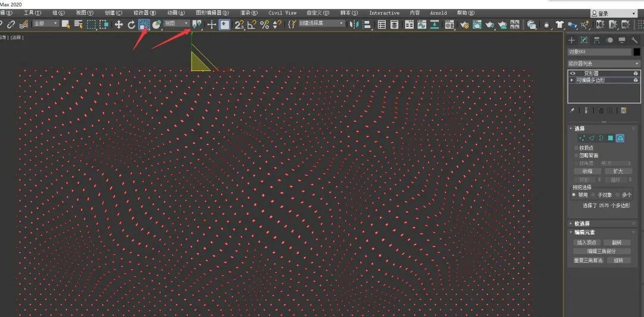Open Select by Name dialog
Image resolution: width=644 pixels, height=317 pixels.
79,24
